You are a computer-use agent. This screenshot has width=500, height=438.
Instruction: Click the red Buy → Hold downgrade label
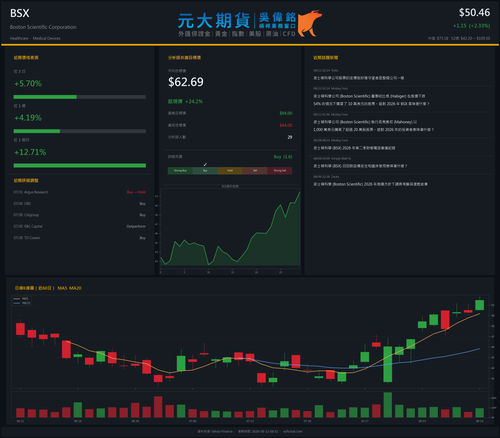136,192
